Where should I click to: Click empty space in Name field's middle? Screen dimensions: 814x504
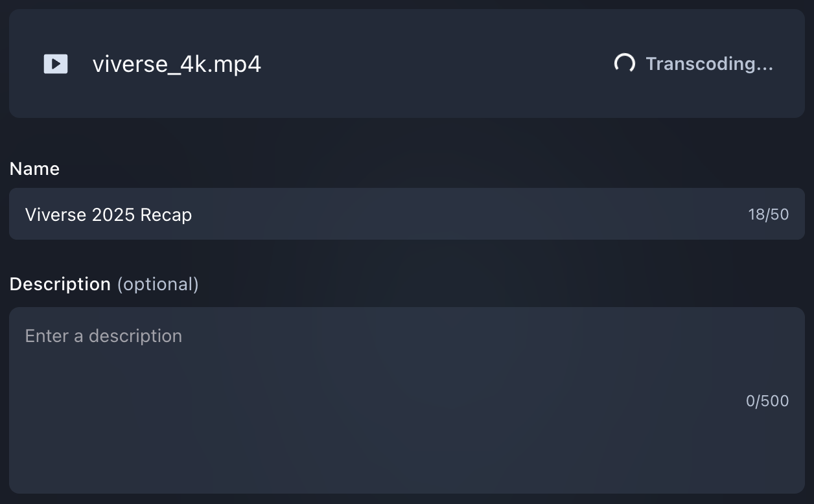point(454,214)
